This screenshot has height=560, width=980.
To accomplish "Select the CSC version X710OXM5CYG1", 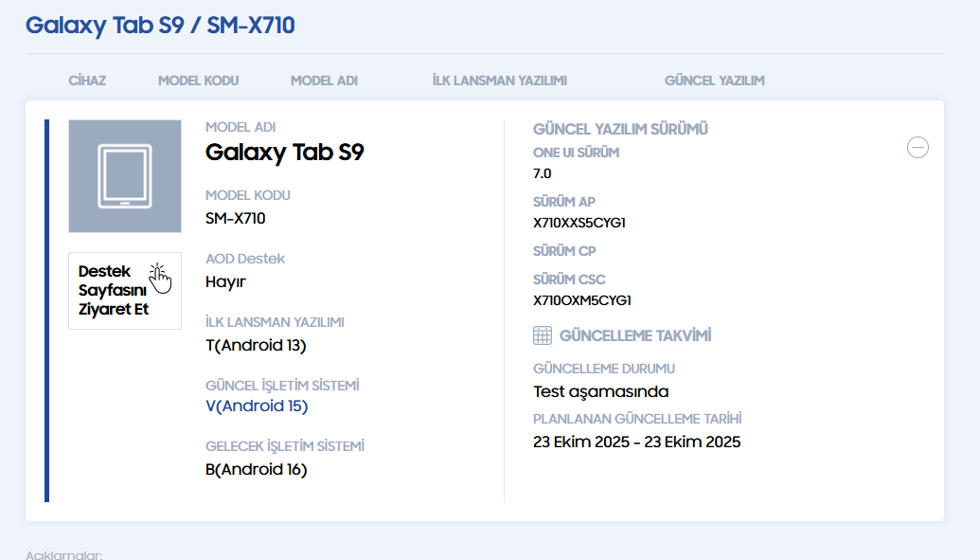I will (x=582, y=300).
